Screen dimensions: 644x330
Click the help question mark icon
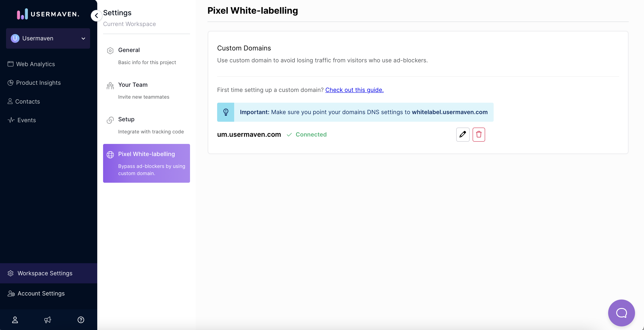pyautogui.click(x=81, y=320)
